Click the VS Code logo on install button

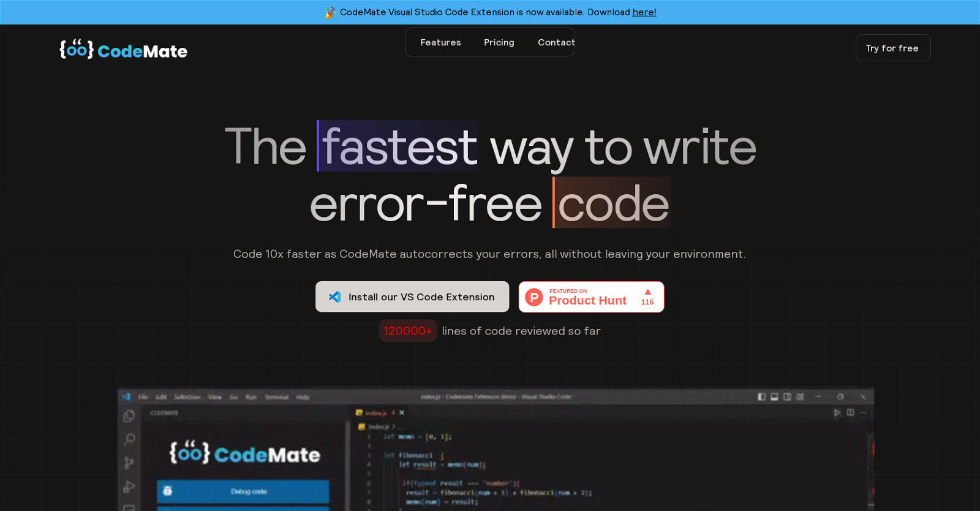tap(334, 297)
